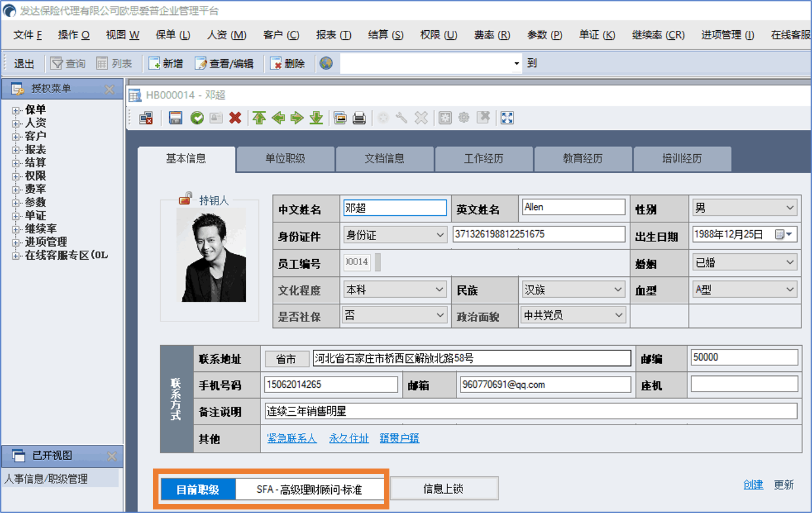
Task: Close the 授权菜单 panel
Action: 109,90
